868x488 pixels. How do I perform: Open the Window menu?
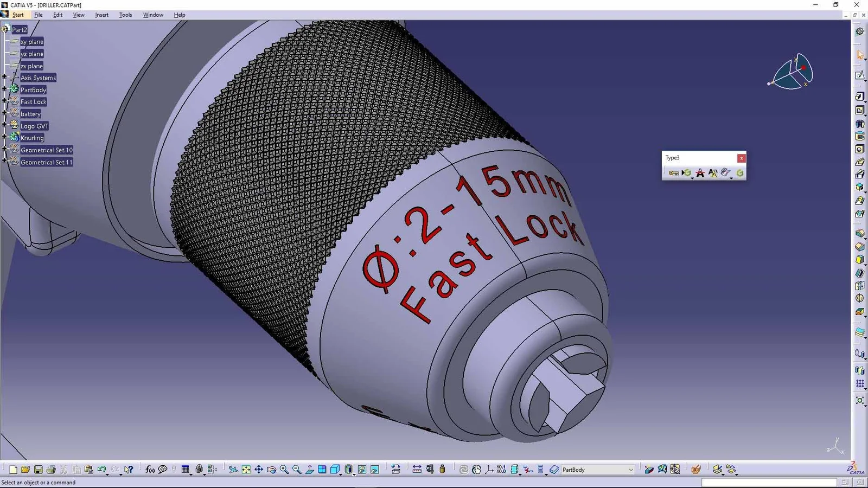[x=153, y=15]
